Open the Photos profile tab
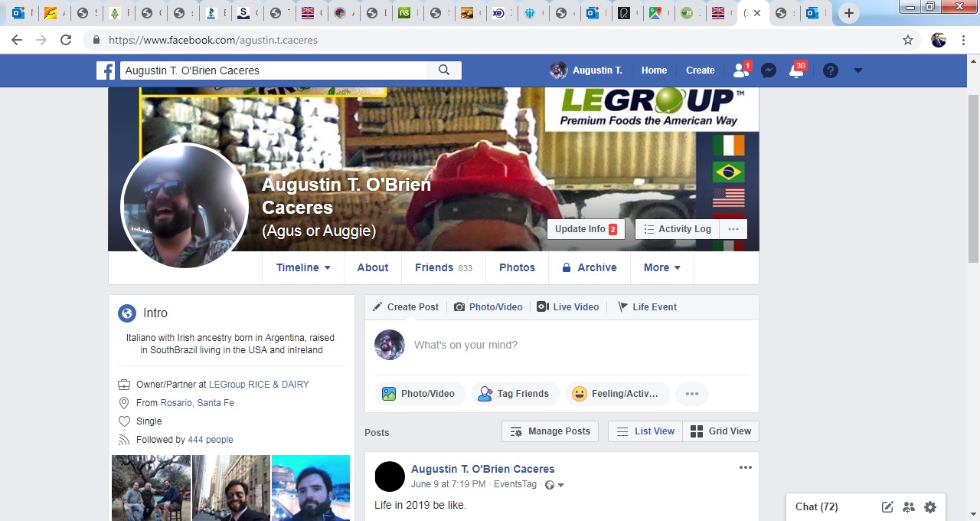Viewport: 980px width, 521px height. (518, 267)
